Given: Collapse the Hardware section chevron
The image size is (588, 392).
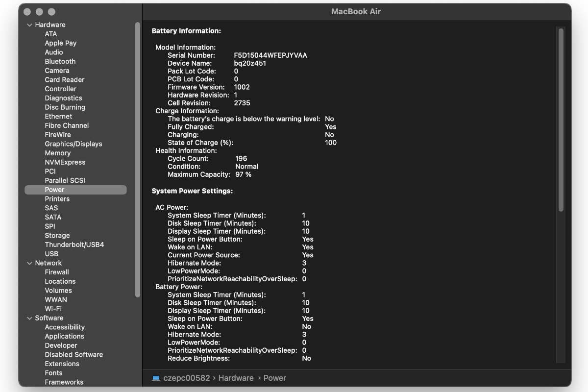Looking at the screenshot, I should tap(29, 25).
